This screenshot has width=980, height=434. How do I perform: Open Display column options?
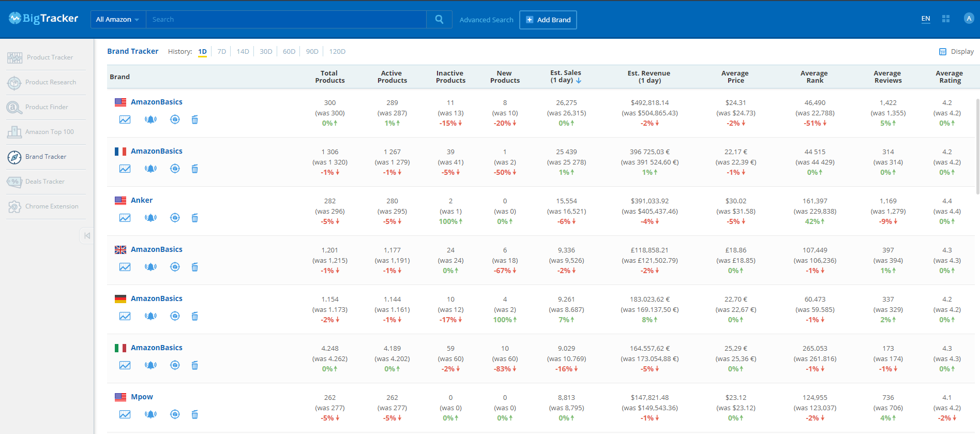(x=956, y=52)
